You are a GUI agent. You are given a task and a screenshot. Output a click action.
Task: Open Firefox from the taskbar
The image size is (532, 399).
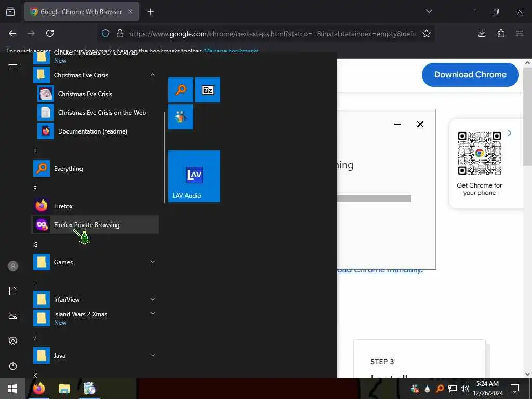click(x=38, y=389)
